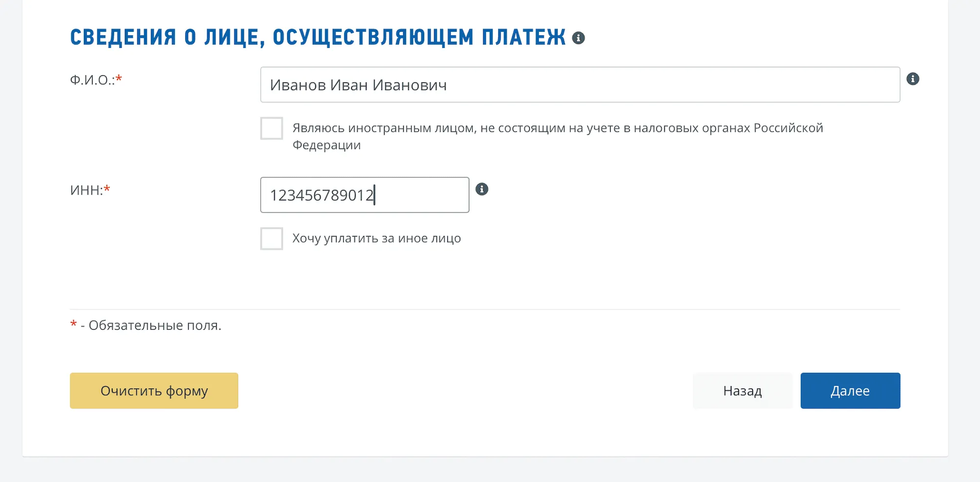Screen dimensions: 980x482
Task: Click the 'Хочу уплатить за иное лицо' label text
Action: [376, 239]
